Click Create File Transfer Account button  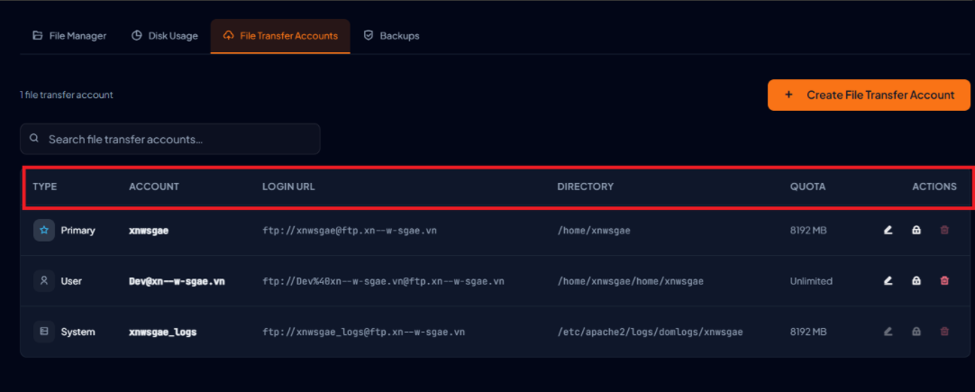(869, 95)
